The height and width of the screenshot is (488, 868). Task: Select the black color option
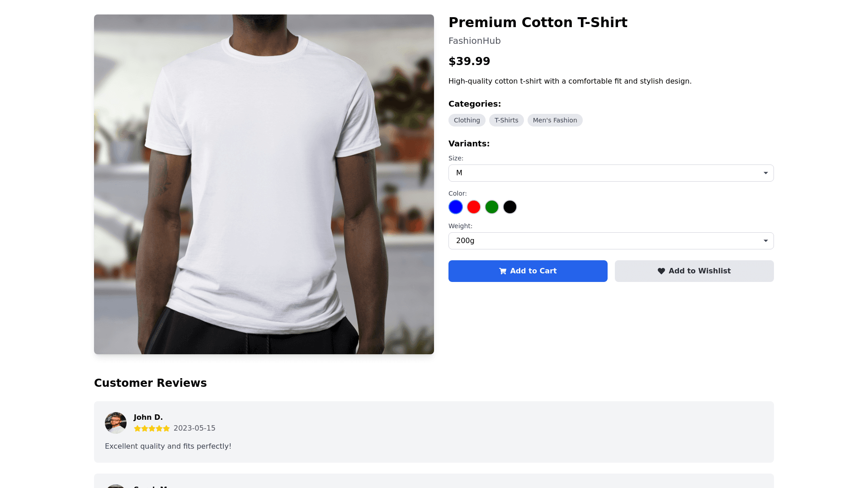click(x=510, y=207)
